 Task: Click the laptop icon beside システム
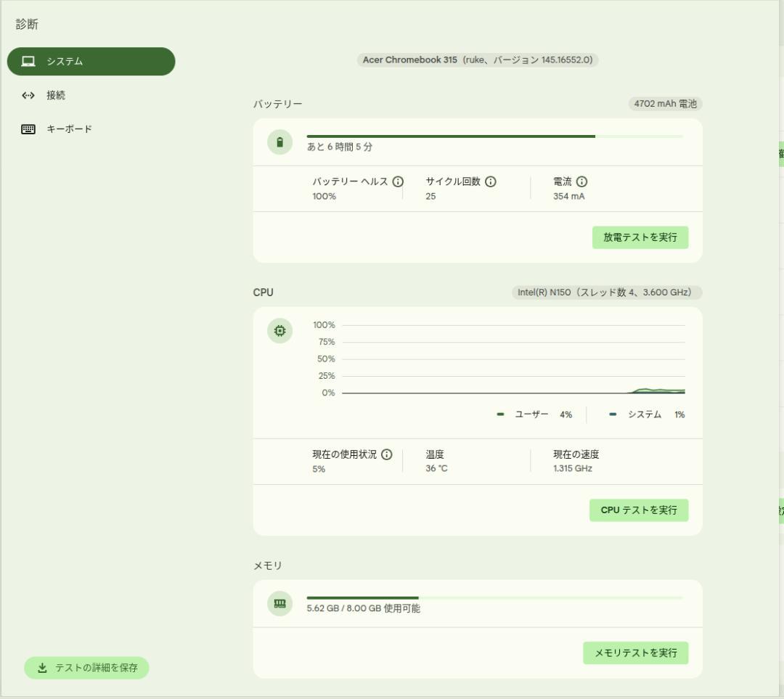28,62
